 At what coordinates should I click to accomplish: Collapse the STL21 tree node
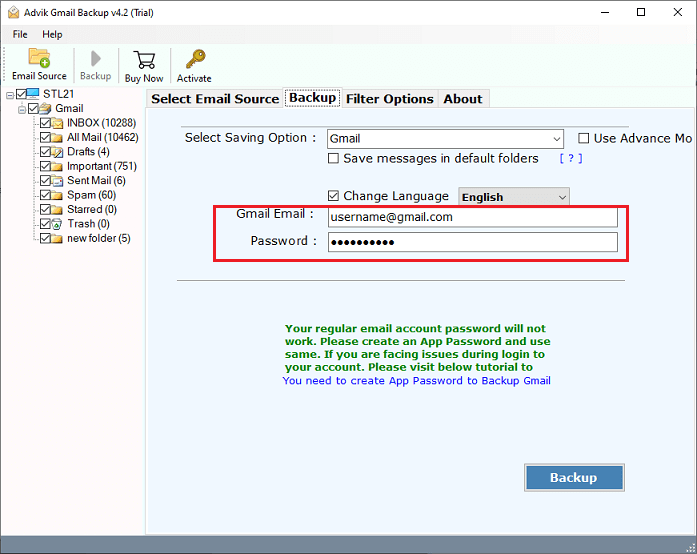[10, 95]
